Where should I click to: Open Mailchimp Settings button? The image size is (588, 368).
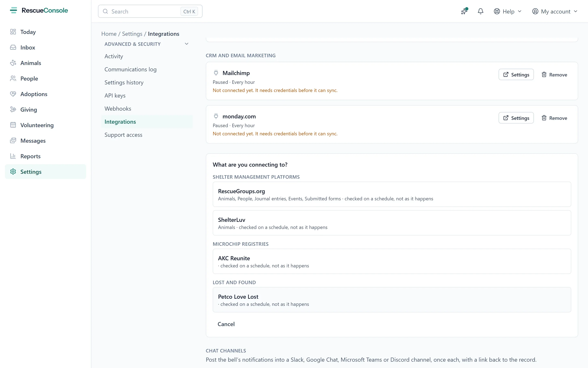tap(516, 74)
